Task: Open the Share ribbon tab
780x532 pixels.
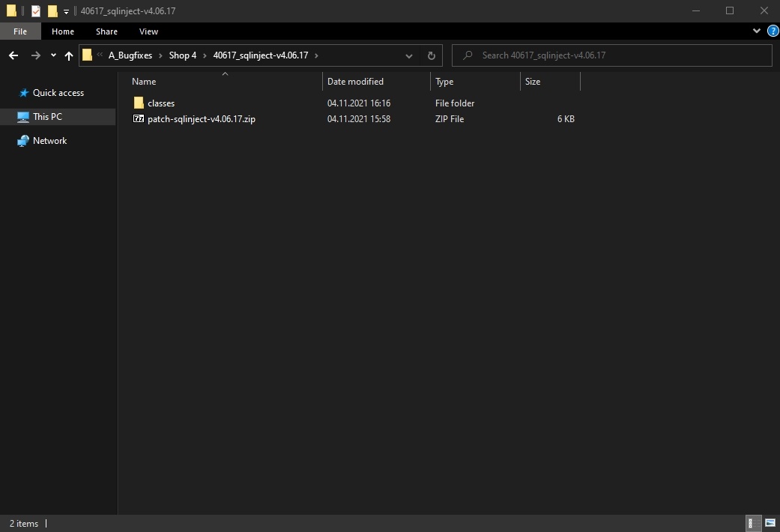Action: point(106,31)
